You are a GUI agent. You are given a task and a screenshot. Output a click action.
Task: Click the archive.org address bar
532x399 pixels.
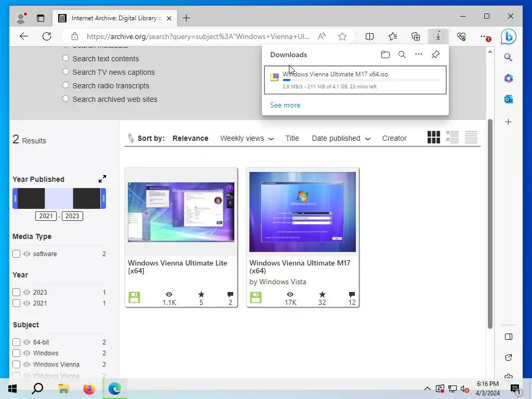198,36
